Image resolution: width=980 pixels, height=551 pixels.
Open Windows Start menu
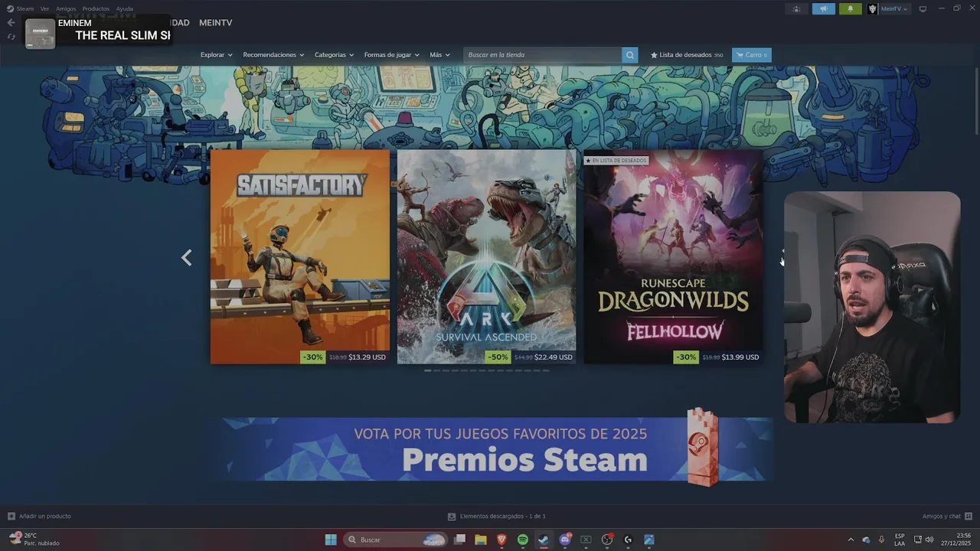pos(331,540)
